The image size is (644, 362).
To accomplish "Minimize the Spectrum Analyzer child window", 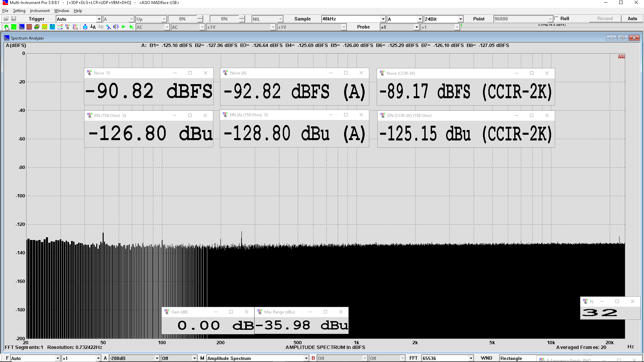I will (611, 38).
